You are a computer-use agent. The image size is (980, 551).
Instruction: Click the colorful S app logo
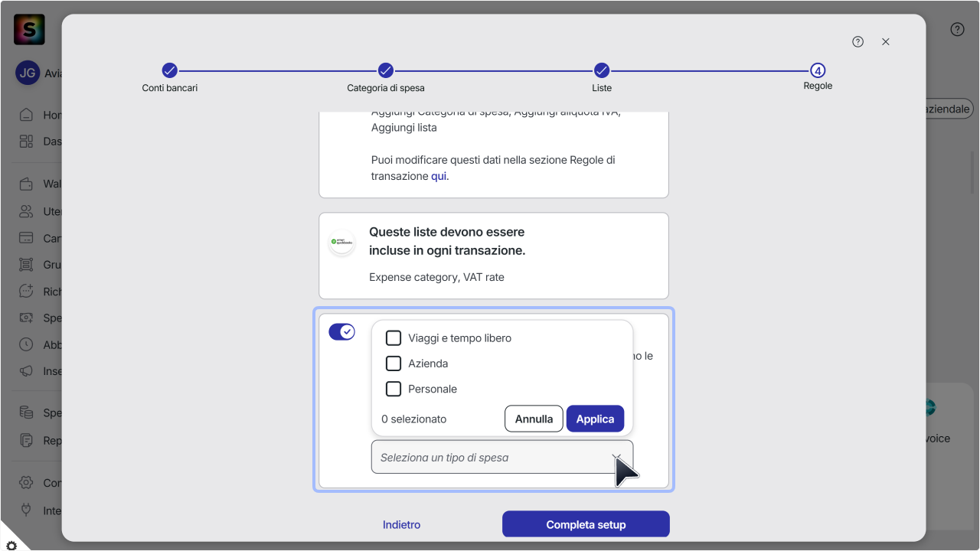(29, 29)
